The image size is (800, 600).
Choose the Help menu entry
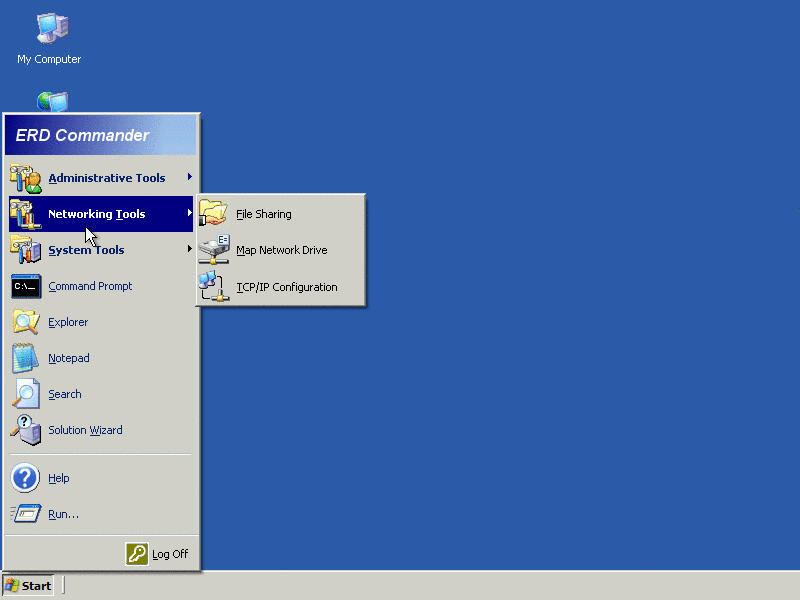coord(101,478)
